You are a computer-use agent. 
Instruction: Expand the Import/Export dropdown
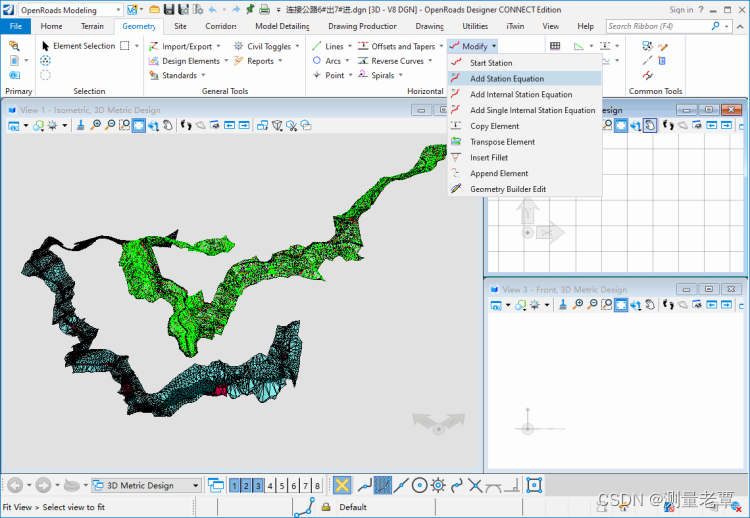coord(185,46)
